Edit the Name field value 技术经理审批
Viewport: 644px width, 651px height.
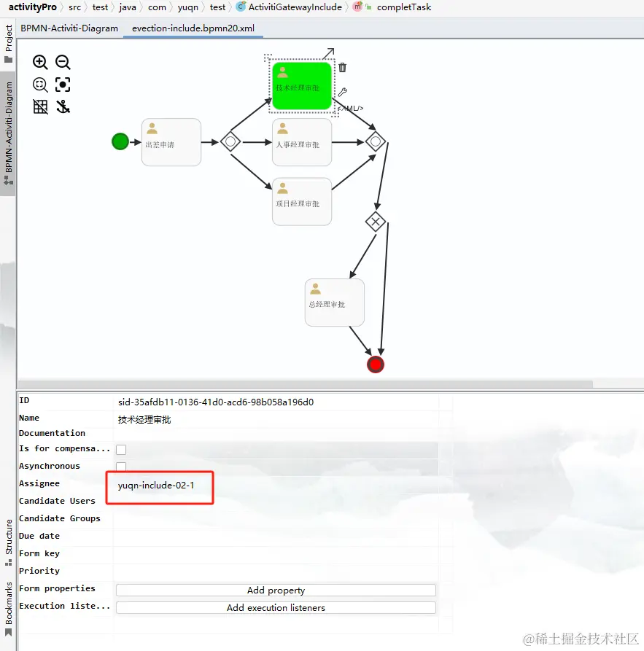pos(276,419)
